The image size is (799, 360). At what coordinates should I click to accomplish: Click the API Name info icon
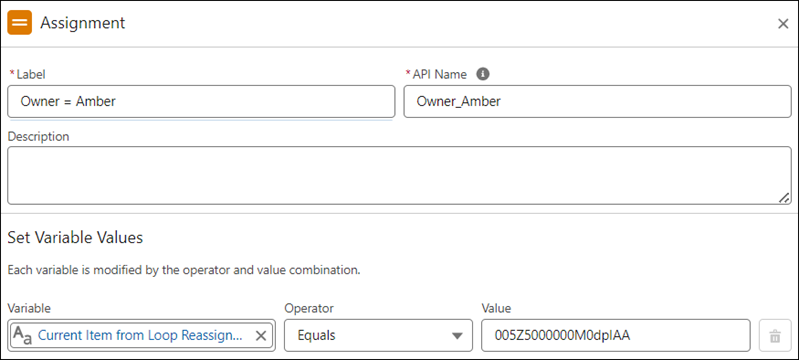point(483,74)
